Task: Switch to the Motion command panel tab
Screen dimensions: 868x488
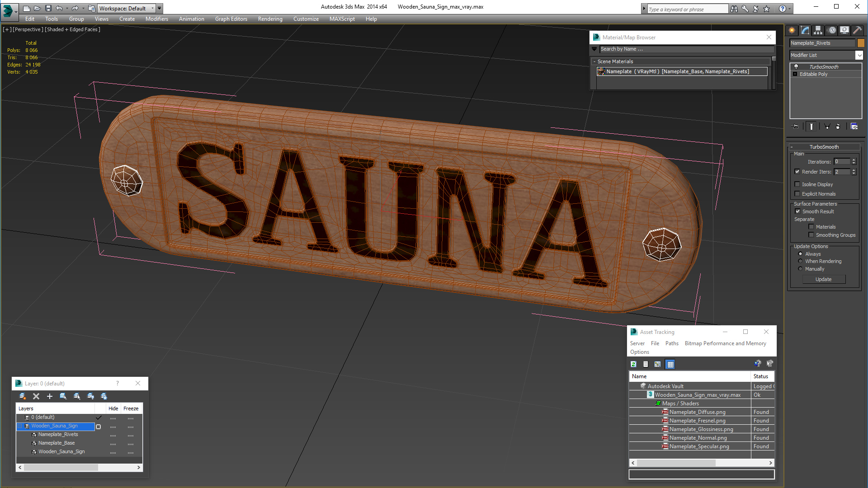Action: [832, 30]
